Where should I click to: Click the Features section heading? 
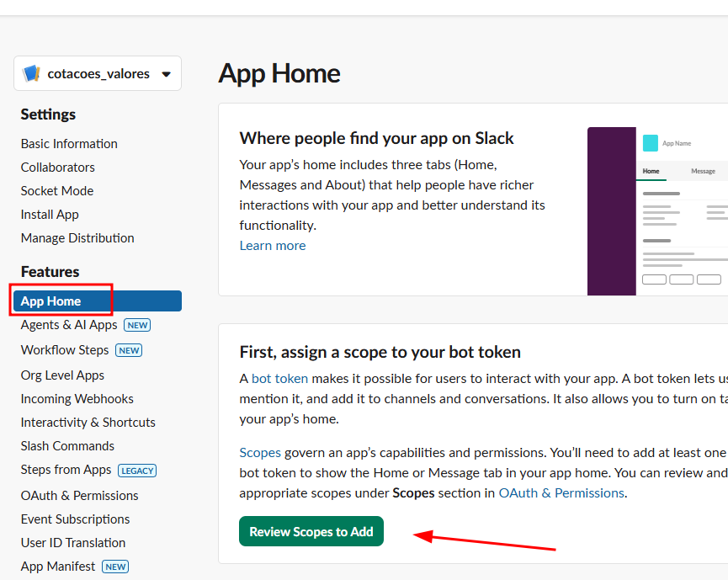coord(50,272)
